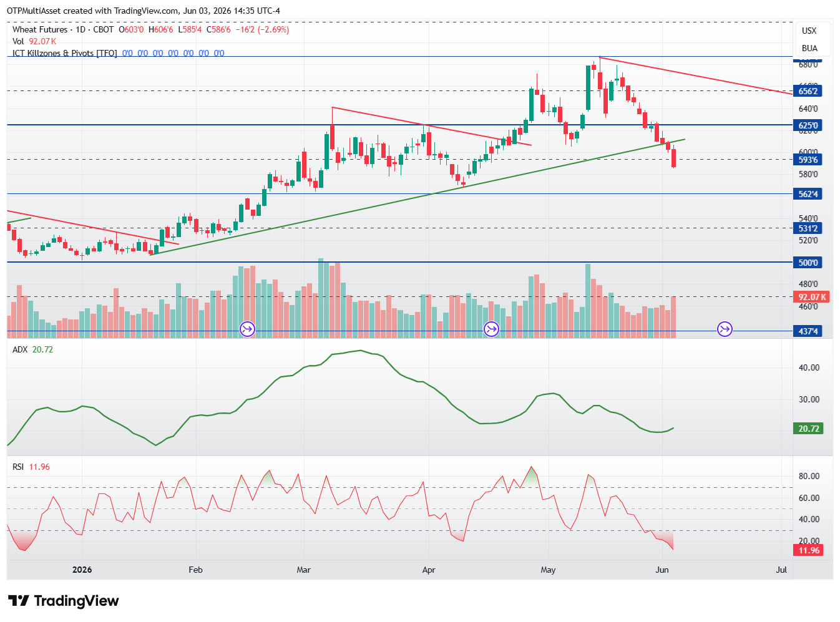
Task: Click the Vol 92.07K volume legend
Action: click(34, 41)
